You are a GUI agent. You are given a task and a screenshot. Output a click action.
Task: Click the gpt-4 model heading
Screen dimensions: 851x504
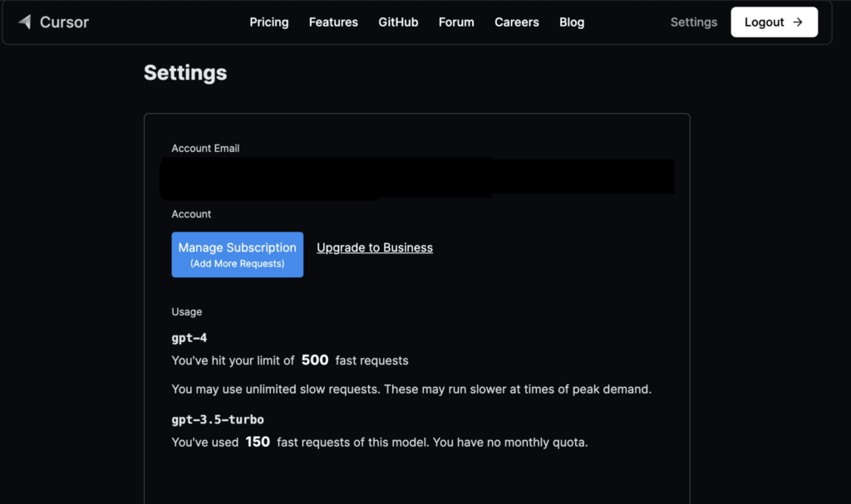[x=189, y=338]
